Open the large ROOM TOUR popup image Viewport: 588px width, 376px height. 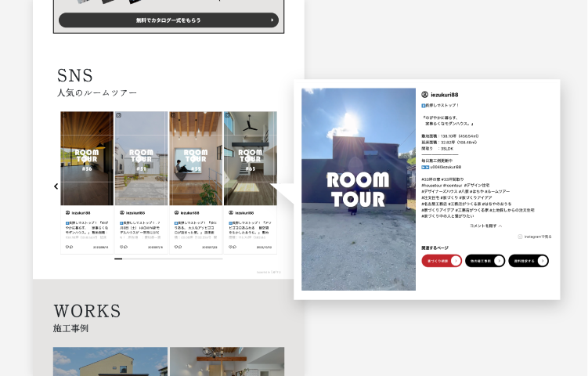tap(358, 189)
